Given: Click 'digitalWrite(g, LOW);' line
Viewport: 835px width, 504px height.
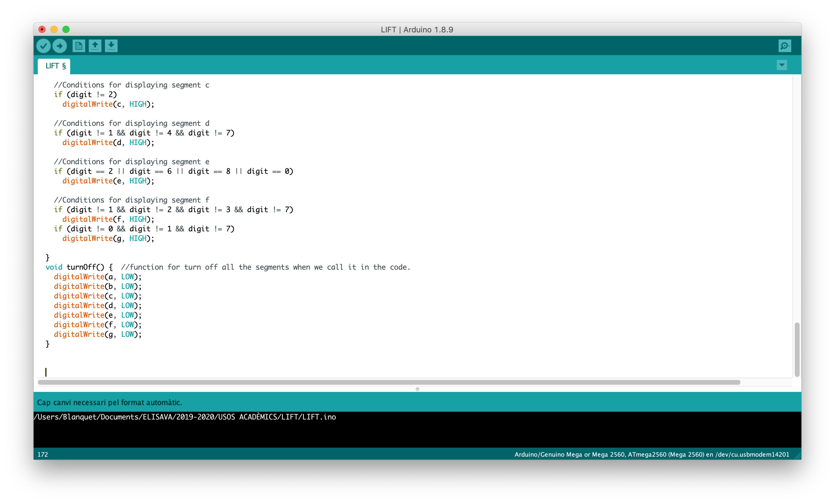Looking at the screenshot, I should 97,334.
